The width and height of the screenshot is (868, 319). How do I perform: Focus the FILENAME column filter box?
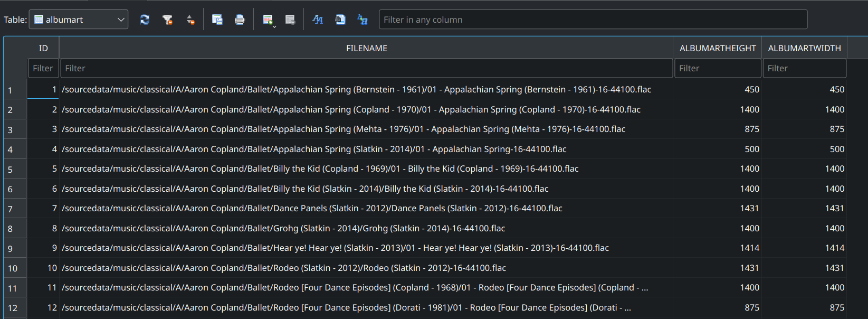pos(366,68)
